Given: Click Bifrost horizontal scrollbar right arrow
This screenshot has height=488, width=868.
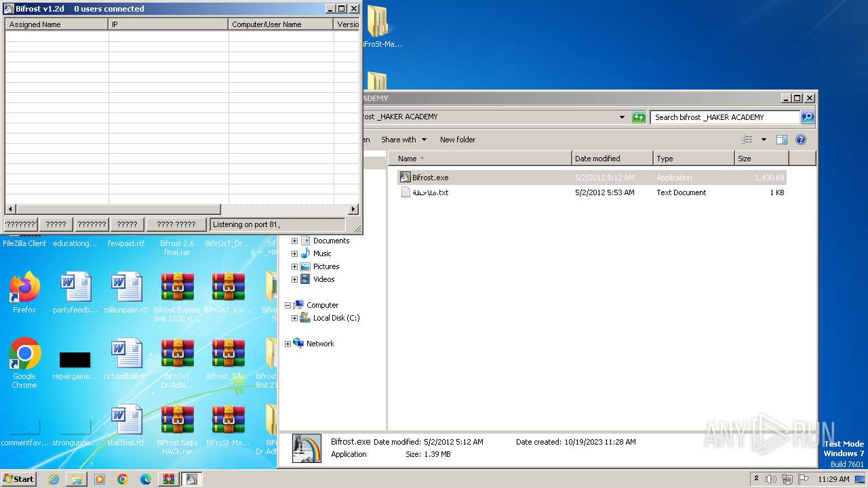Looking at the screenshot, I should point(353,209).
